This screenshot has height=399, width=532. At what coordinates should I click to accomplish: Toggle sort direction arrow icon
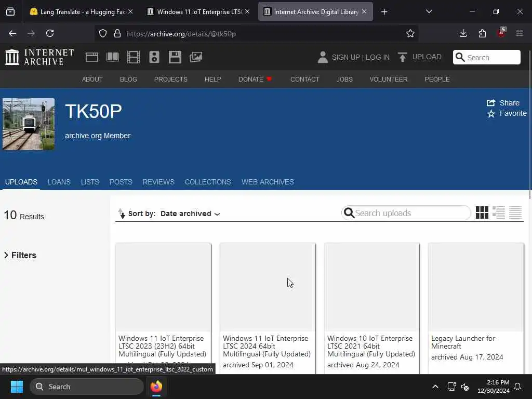122,214
